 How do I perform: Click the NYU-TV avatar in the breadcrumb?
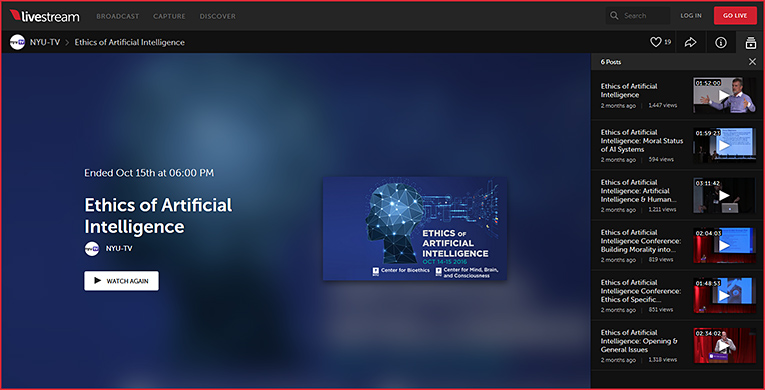click(x=17, y=42)
